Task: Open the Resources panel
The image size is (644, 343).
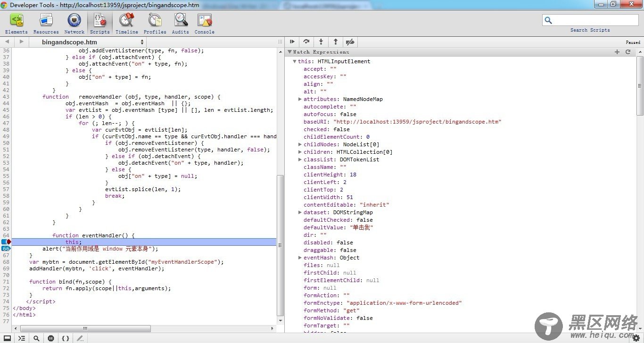Action: 46,24
